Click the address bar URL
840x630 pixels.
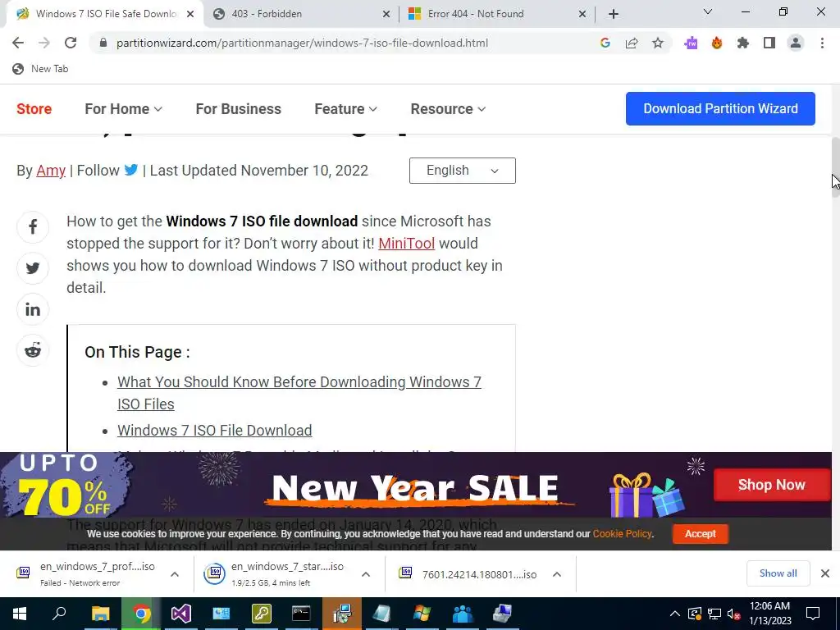(x=302, y=43)
